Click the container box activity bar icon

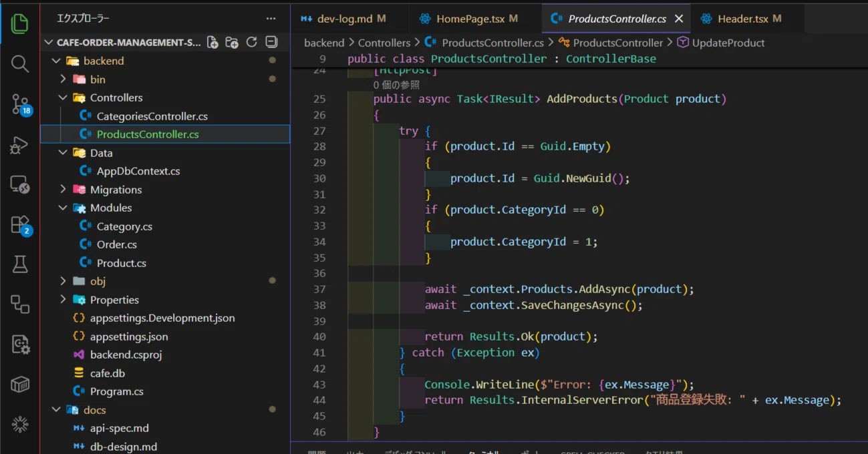click(20, 385)
